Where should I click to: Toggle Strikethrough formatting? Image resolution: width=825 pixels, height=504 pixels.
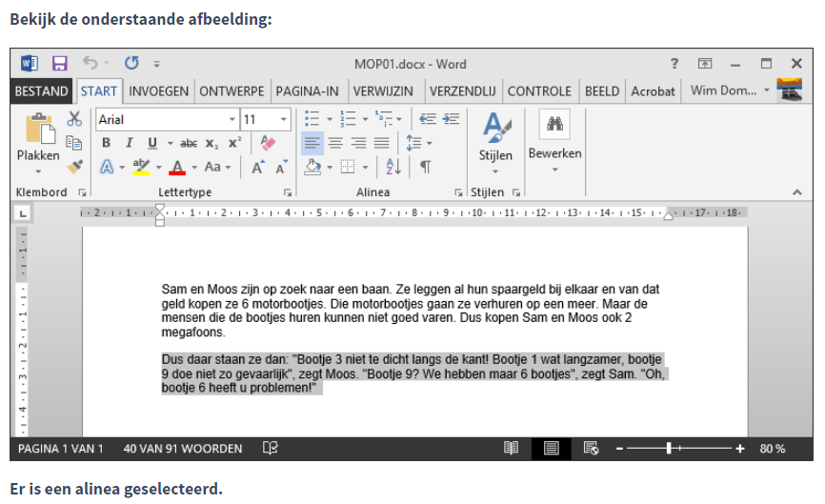(x=189, y=143)
